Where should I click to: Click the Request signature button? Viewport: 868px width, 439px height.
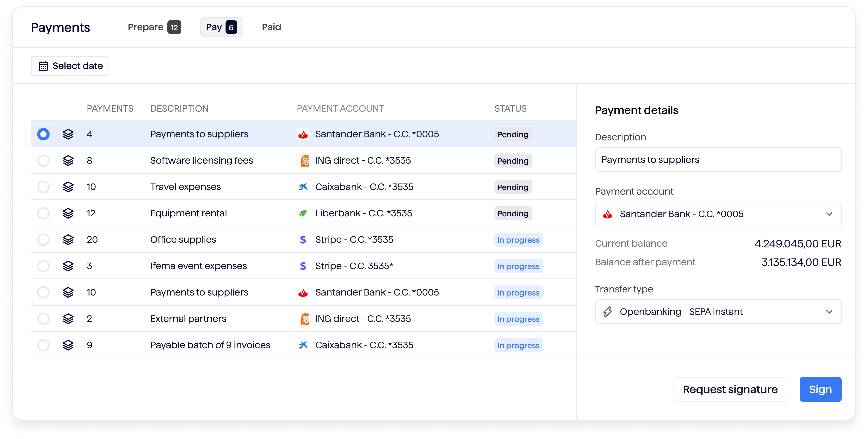pyautogui.click(x=730, y=389)
